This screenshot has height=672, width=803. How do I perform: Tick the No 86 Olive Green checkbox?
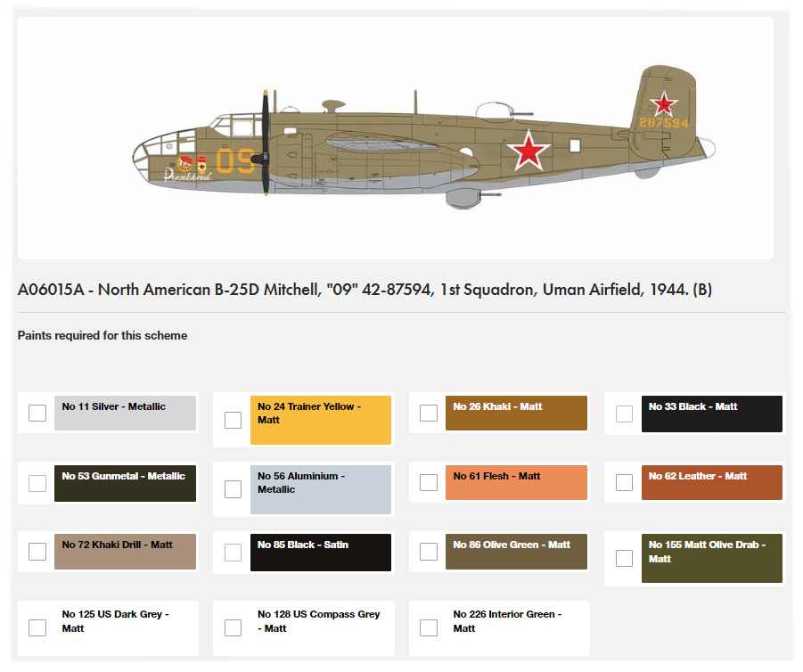tap(429, 552)
